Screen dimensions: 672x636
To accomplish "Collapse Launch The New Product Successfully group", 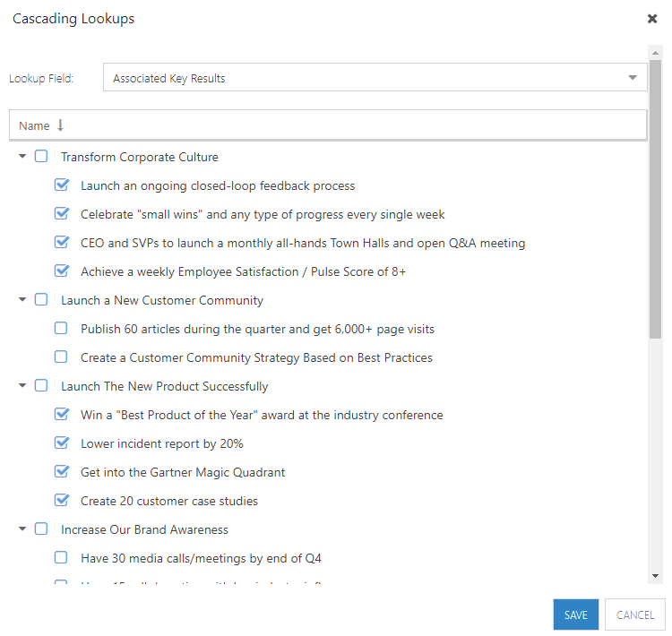I will [22, 386].
